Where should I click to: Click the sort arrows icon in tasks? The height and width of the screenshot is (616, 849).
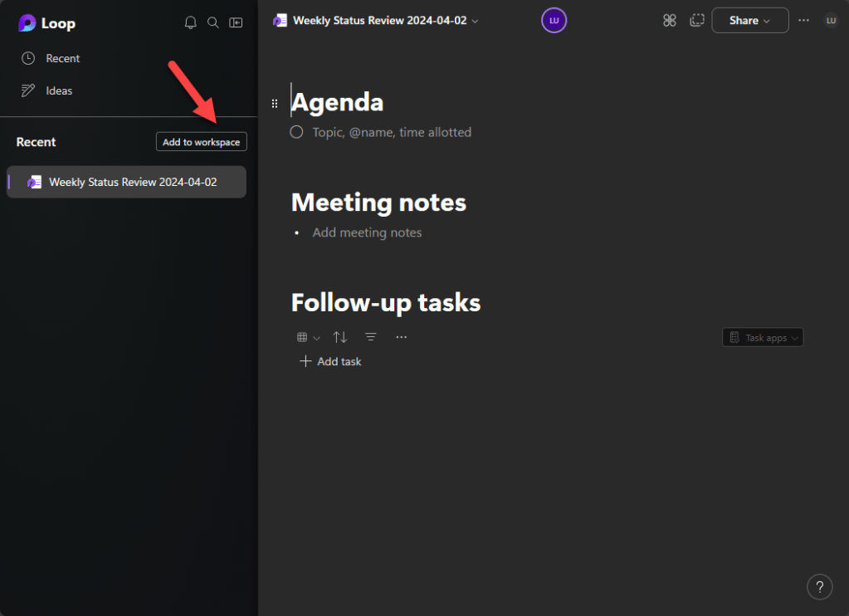tap(340, 337)
